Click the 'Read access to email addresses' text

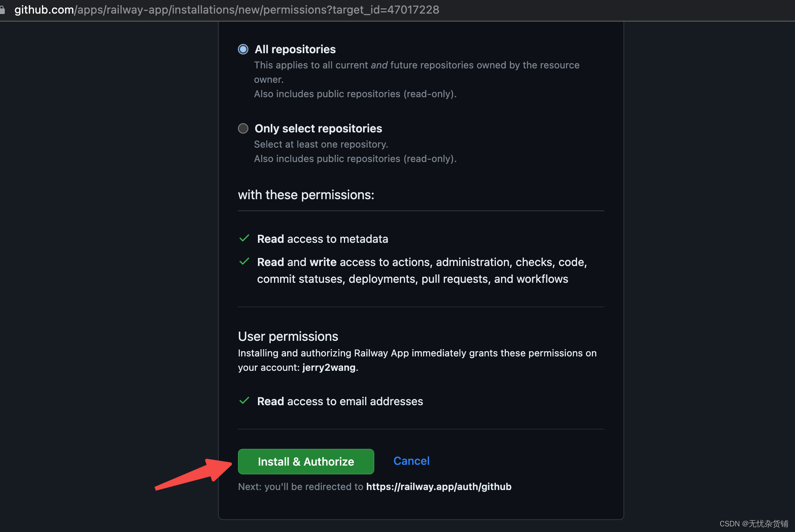(340, 401)
